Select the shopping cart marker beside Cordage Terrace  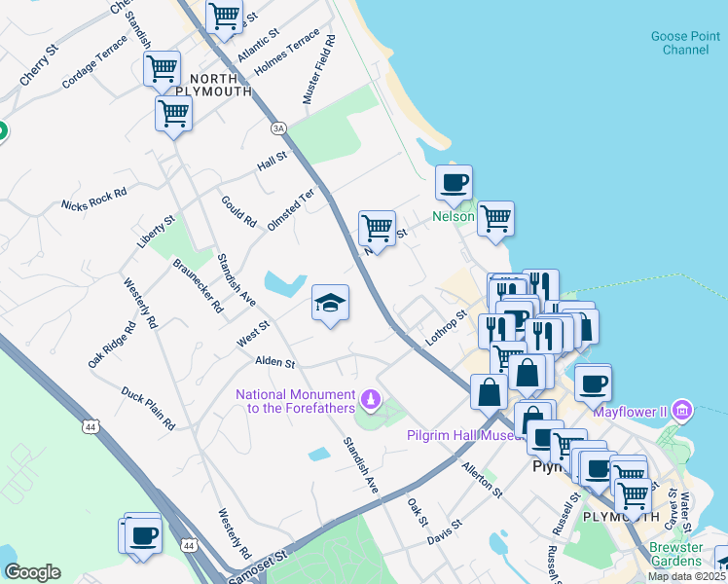(162, 70)
